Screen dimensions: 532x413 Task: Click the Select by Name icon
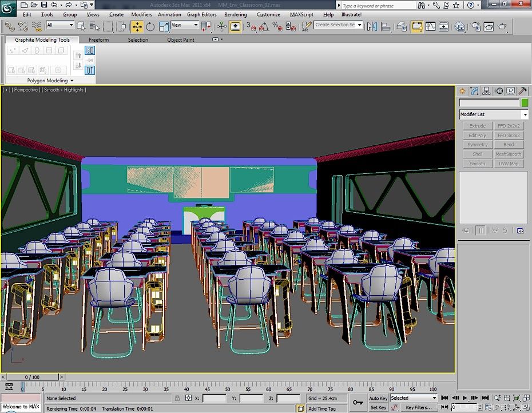[93, 26]
